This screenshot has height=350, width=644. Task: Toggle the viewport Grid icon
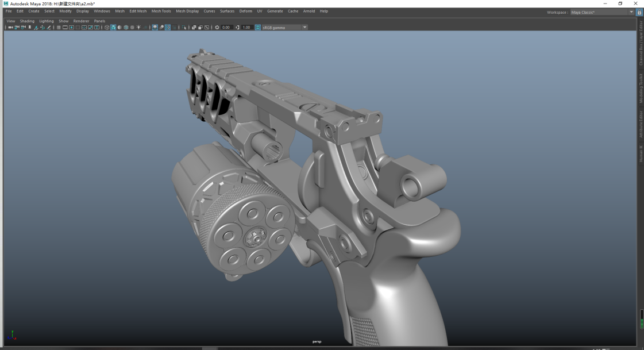59,28
